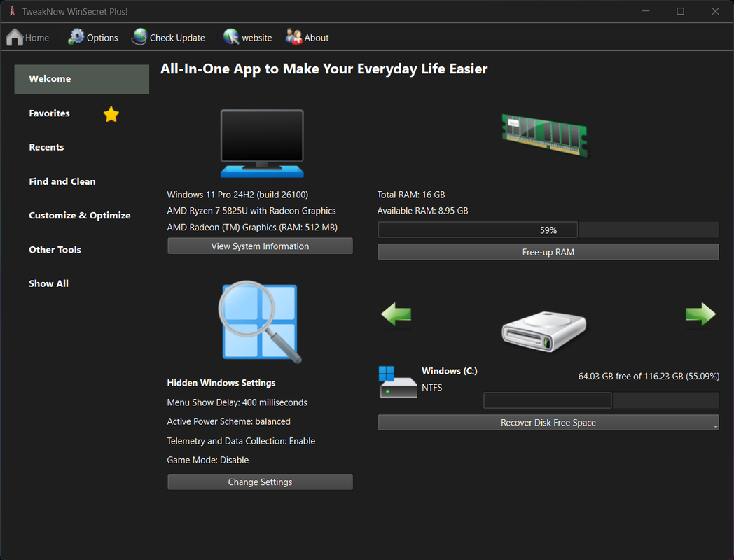
Task: Open the Favorites section
Action: pyautogui.click(x=49, y=113)
